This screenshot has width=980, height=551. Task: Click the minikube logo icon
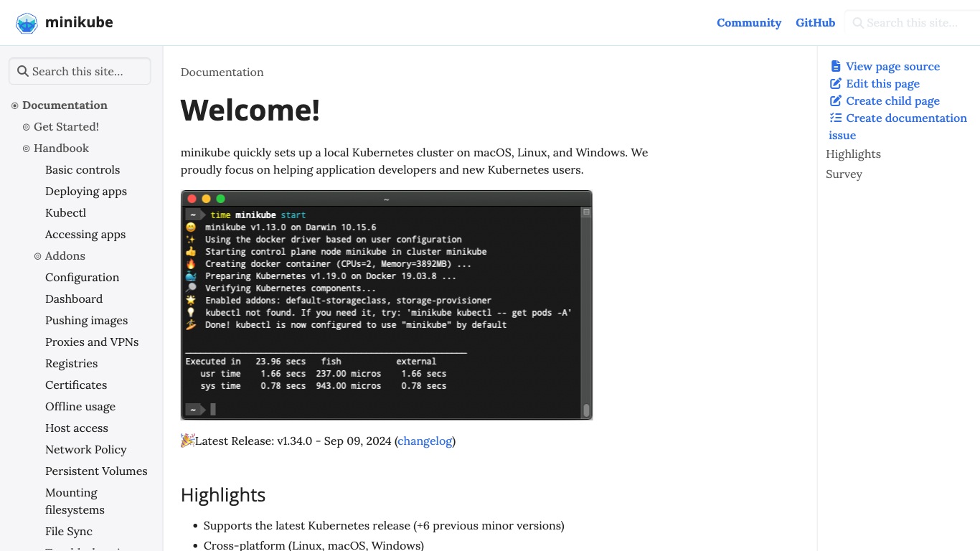27,23
